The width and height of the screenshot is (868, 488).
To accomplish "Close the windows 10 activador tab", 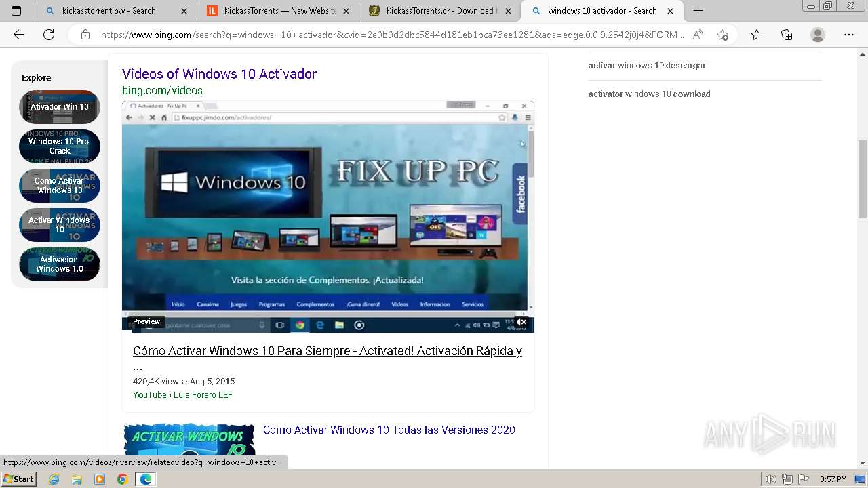I will [669, 11].
